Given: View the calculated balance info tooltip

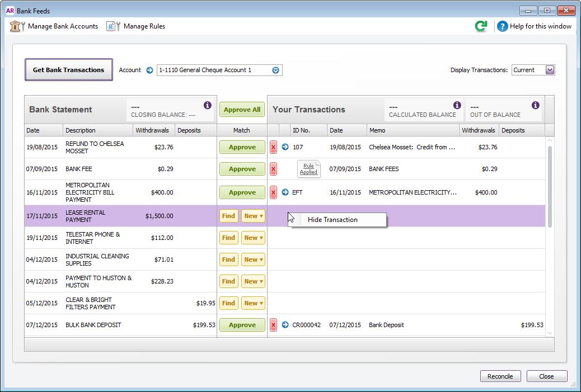Looking at the screenshot, I should point(457,105).
